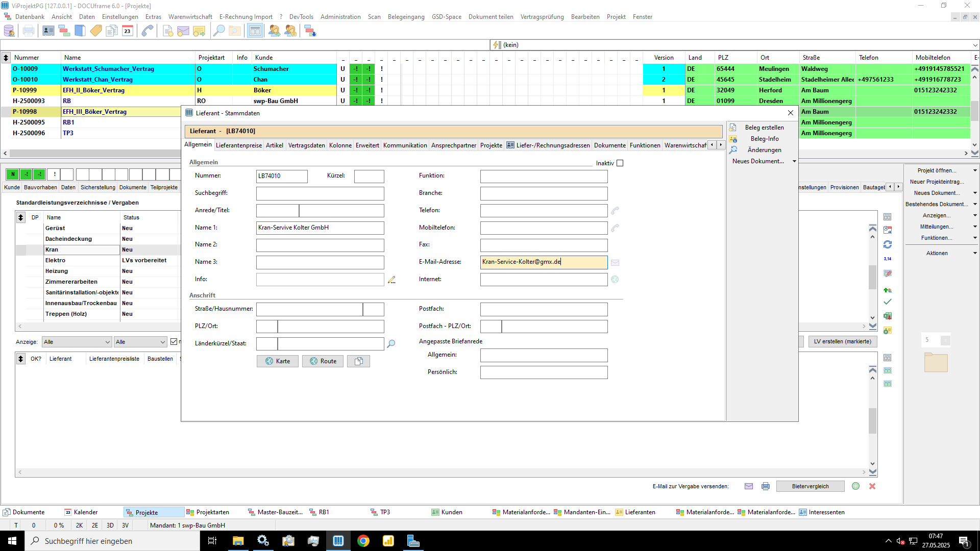Image resolution: width=980 pixels, height=551 pixels.
Task: Click the red X icon next to Bietervergleich
Action: 872,486
